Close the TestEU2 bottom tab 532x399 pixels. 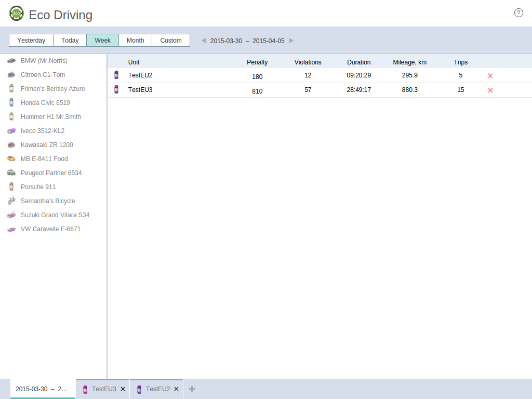click(177, 389)
